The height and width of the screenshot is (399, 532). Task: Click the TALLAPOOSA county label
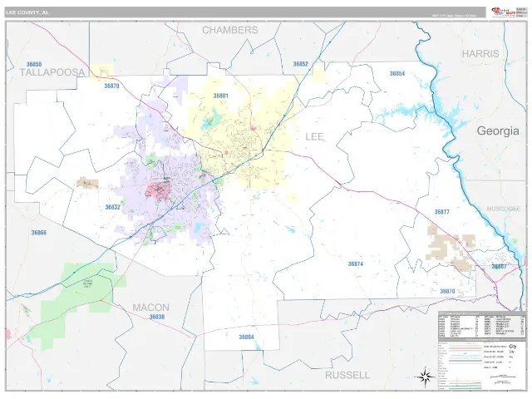pos(52,72)
